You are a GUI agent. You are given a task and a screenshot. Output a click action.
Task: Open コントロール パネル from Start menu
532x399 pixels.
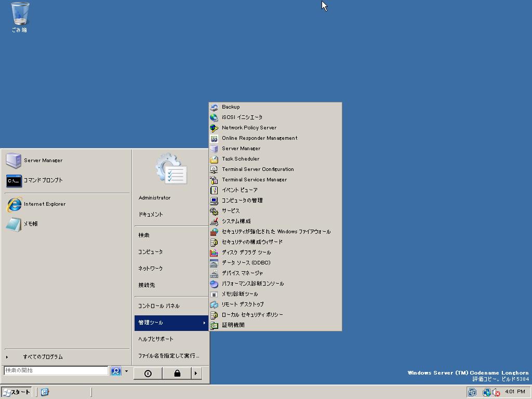pyautogui.click(x=171, y=306)
